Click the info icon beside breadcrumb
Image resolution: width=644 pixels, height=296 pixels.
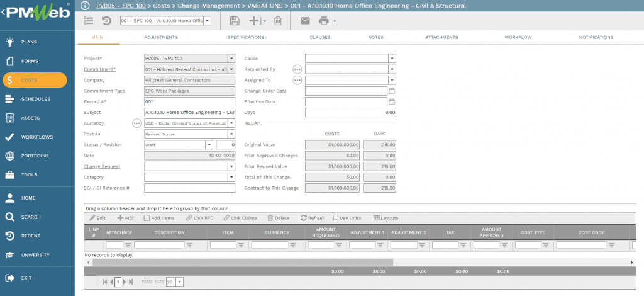click(85, 6)
